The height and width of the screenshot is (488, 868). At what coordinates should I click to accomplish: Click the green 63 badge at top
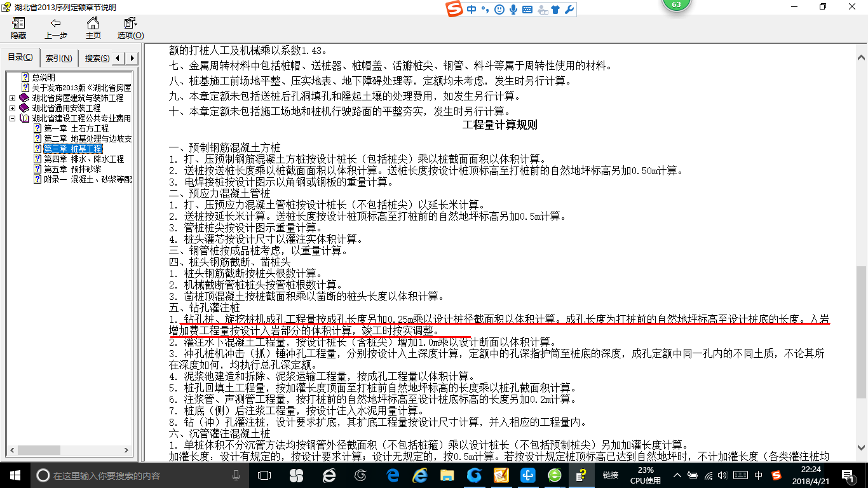point(676,4)
